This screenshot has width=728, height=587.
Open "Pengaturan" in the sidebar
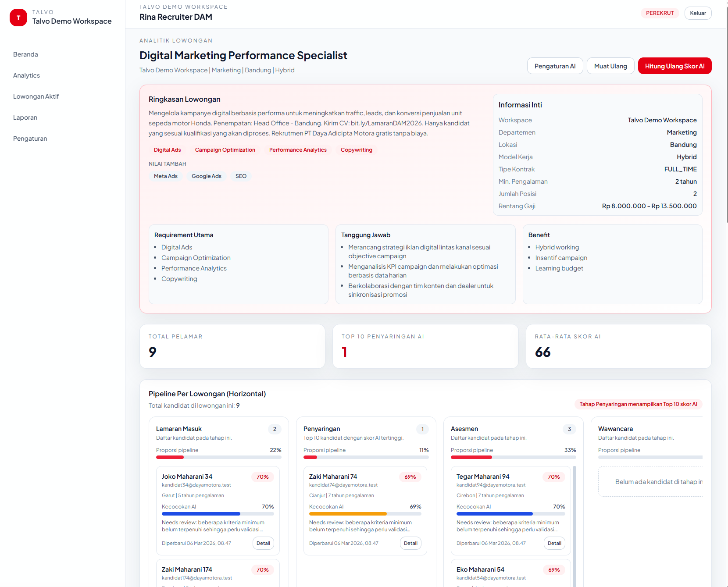(30, 138)
